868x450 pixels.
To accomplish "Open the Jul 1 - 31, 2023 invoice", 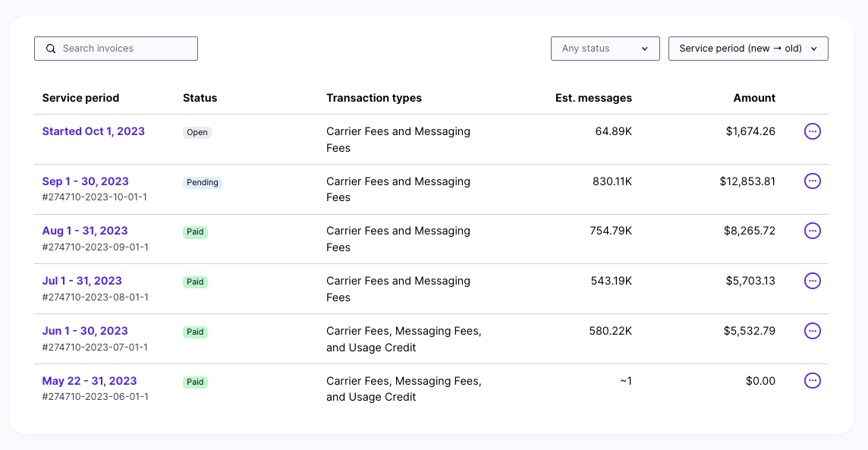I will click(x=82, y=281).
